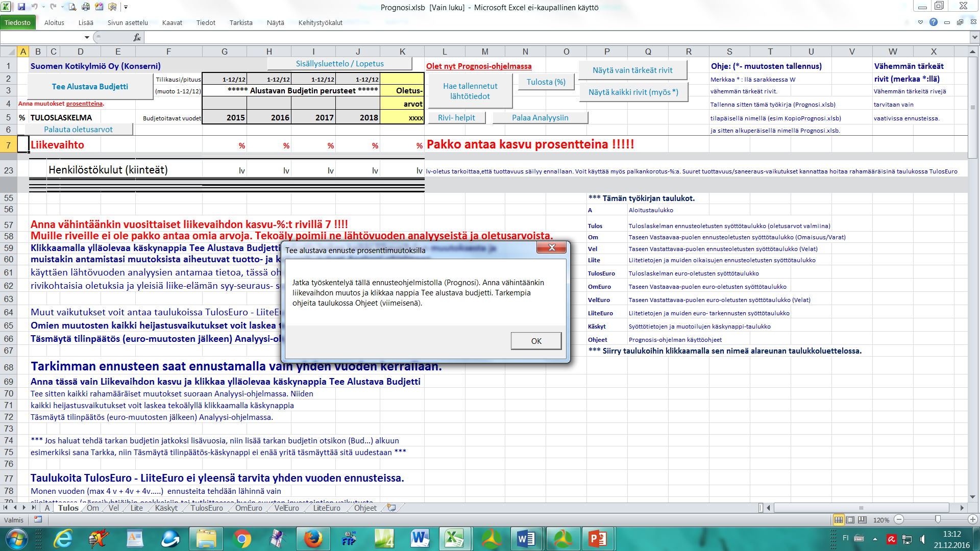Open Firefox from the taskbar

[x=313, y=539]
